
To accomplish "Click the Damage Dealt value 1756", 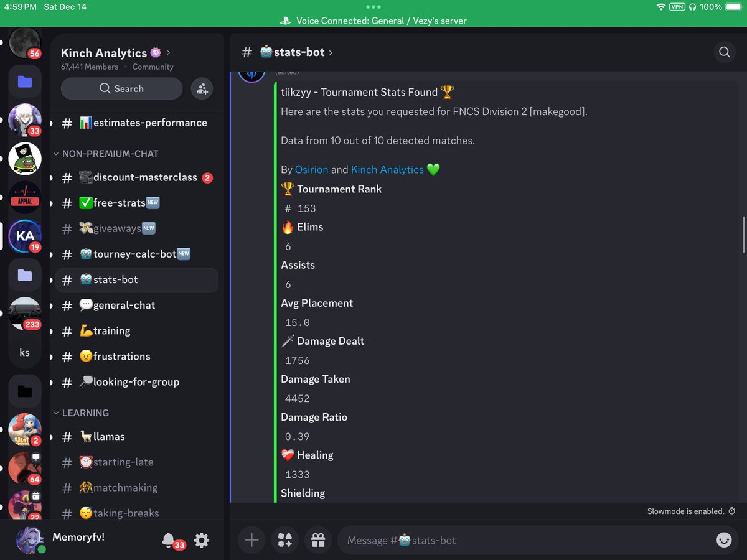I will tap(297, 360).
